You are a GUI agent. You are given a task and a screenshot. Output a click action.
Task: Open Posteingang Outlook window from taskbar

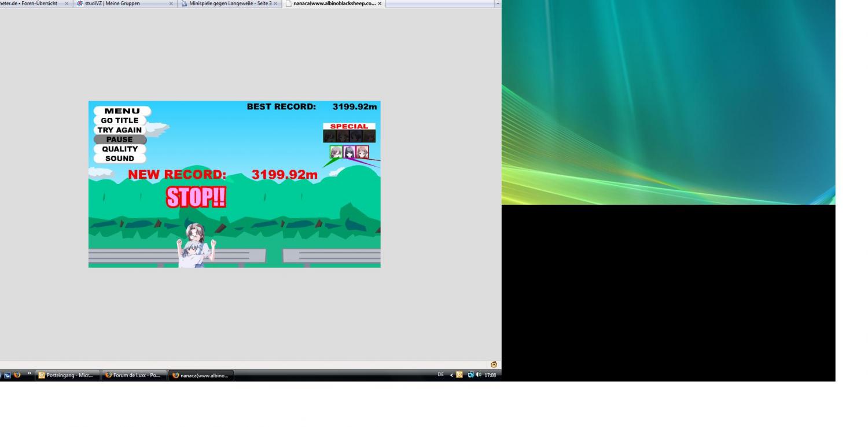(x=68, y=375)
